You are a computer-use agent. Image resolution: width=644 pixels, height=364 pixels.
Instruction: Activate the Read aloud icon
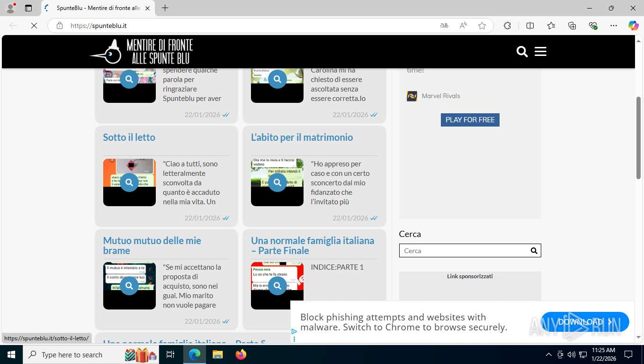pos(463,26)
